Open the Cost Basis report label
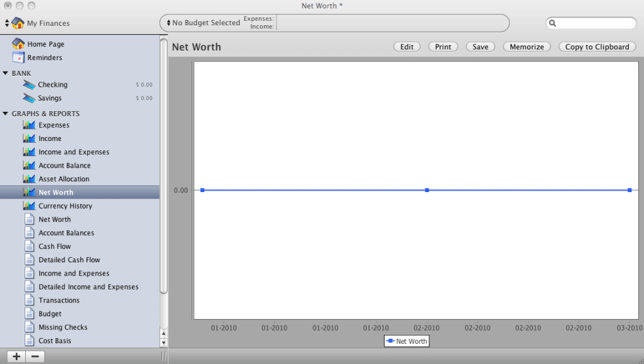Viewport: 644px width, 364px height. pos(55,341)
